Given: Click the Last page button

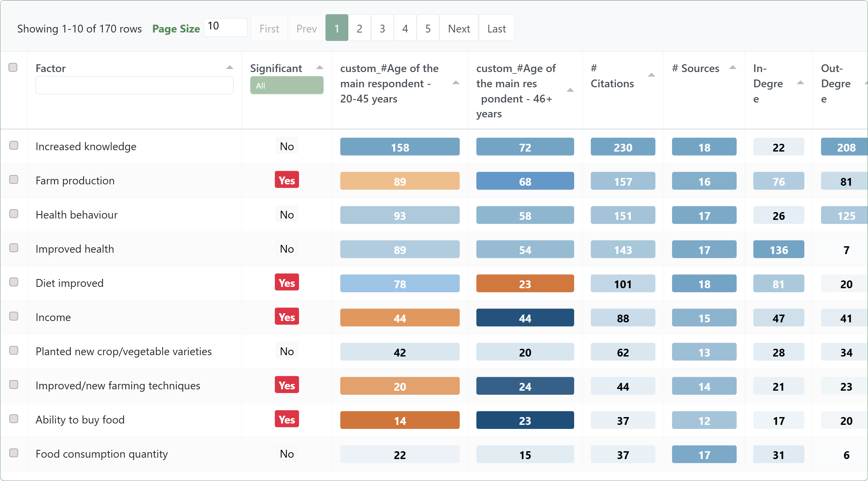Looking at the screenshot, I should pyautogui.click(x=496, y=28).
